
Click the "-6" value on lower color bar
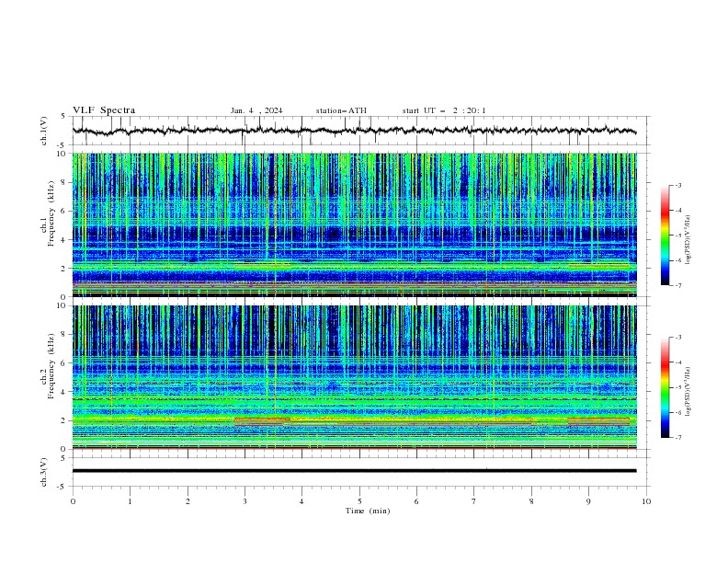pos(677,412)
